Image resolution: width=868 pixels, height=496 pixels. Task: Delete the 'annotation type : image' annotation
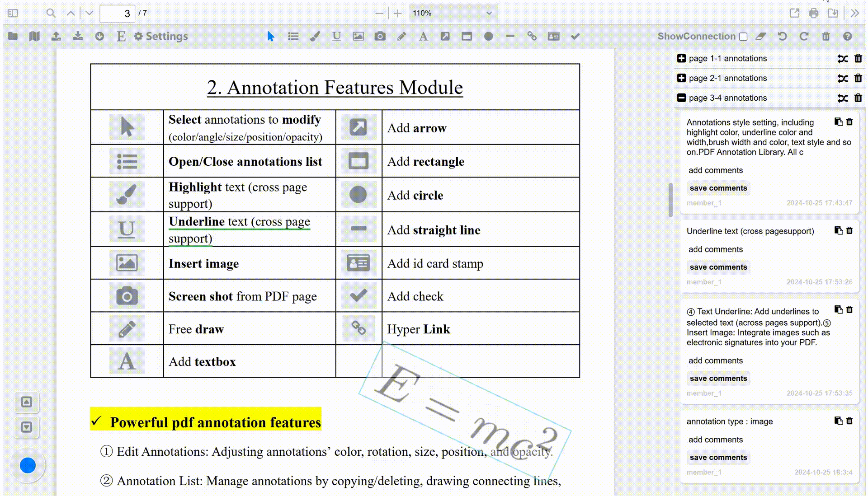coord(849,421)
